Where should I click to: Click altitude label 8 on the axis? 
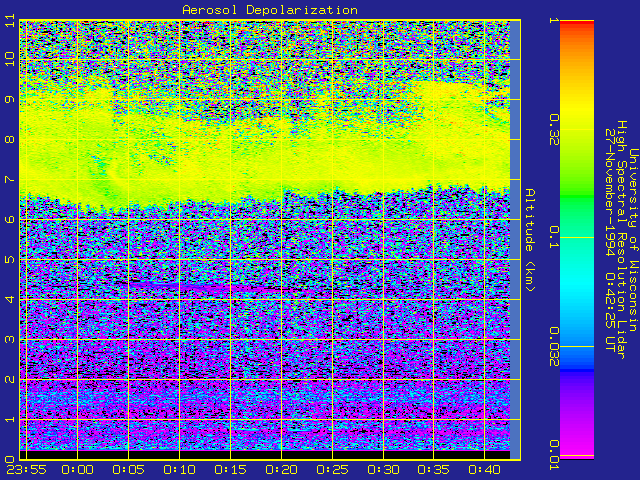pyautogui.click(x=10, y=140)
